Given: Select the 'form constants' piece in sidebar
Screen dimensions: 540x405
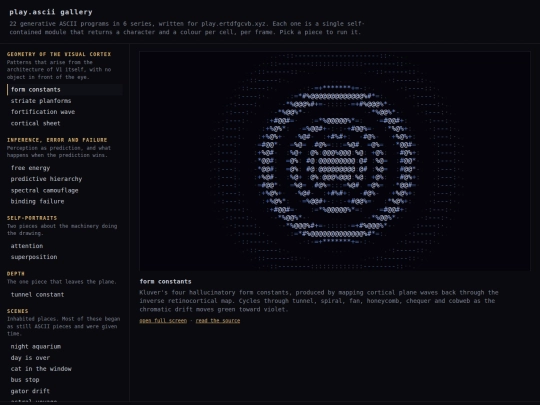Looking at the screenshot, I should [65, 90].
